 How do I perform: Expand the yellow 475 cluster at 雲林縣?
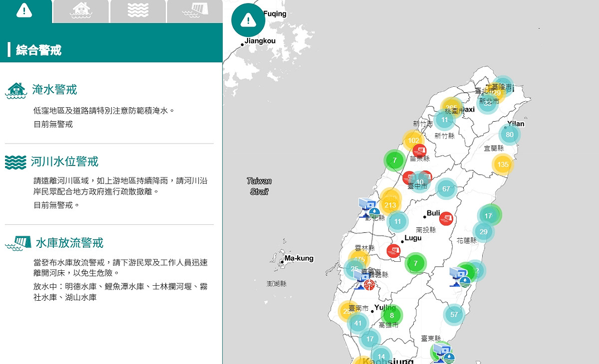[359, 260]
